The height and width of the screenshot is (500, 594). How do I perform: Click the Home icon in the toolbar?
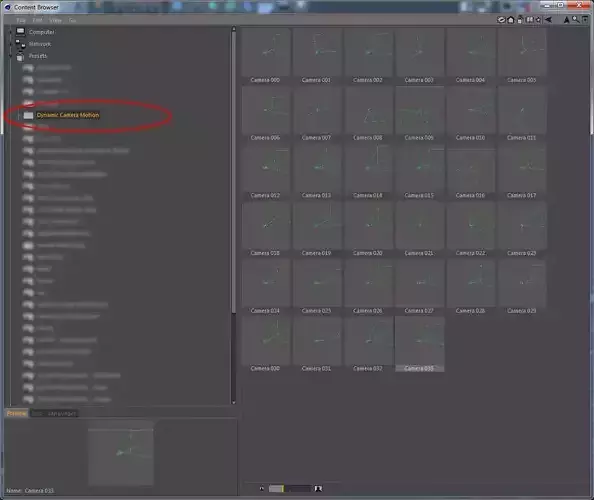(x=511, y=20)
